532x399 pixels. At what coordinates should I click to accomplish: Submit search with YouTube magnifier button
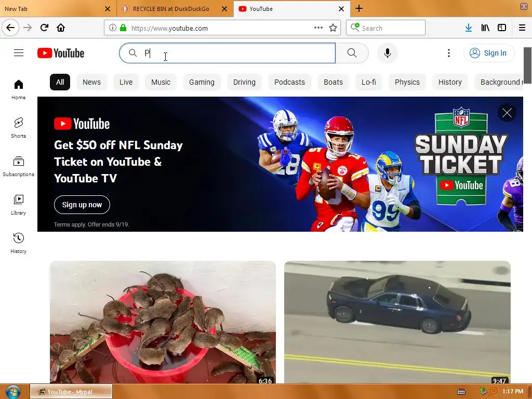pyautogui.click(x=352, y=53)
